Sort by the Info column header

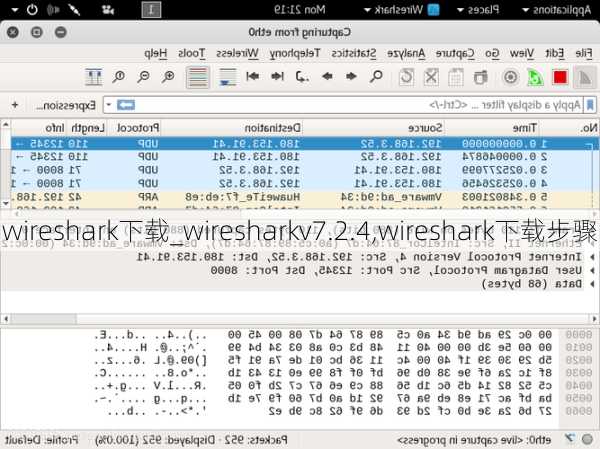click(x=39, y=127)
